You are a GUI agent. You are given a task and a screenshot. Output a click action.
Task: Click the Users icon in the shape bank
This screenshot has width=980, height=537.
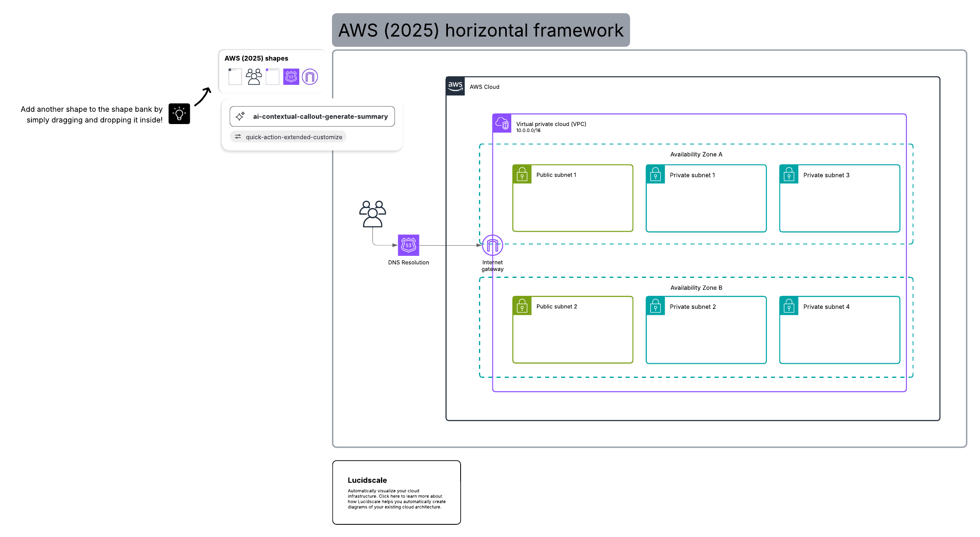coord(254,77)
